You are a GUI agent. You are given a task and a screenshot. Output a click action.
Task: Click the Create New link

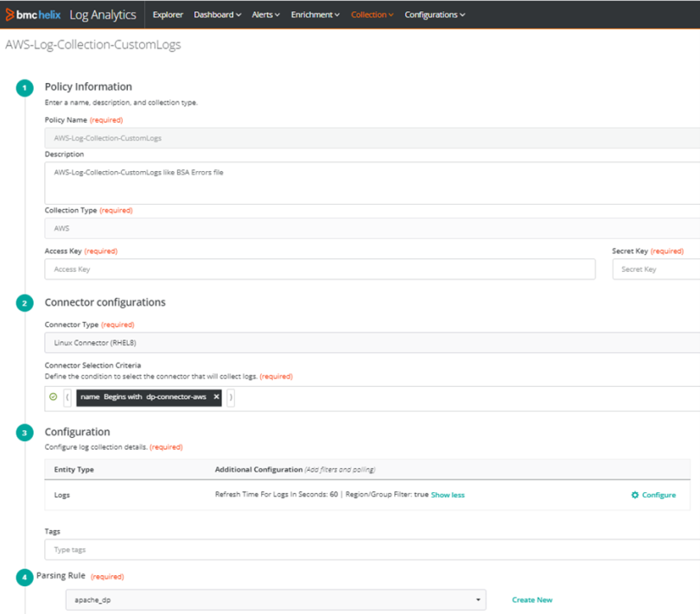[x=531, y=600]
